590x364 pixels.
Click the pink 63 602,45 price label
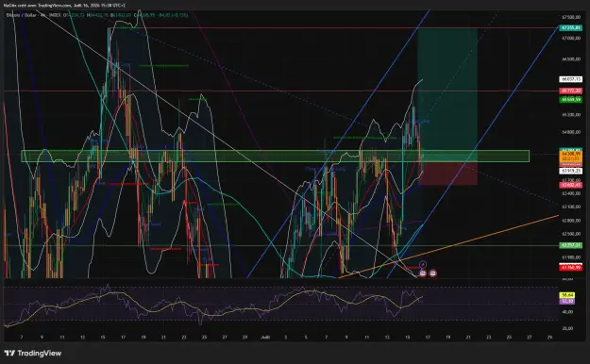click(x=570, y=185)
